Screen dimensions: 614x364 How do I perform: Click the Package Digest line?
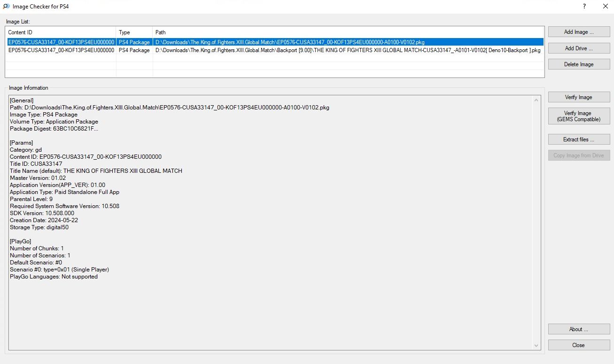54,129
